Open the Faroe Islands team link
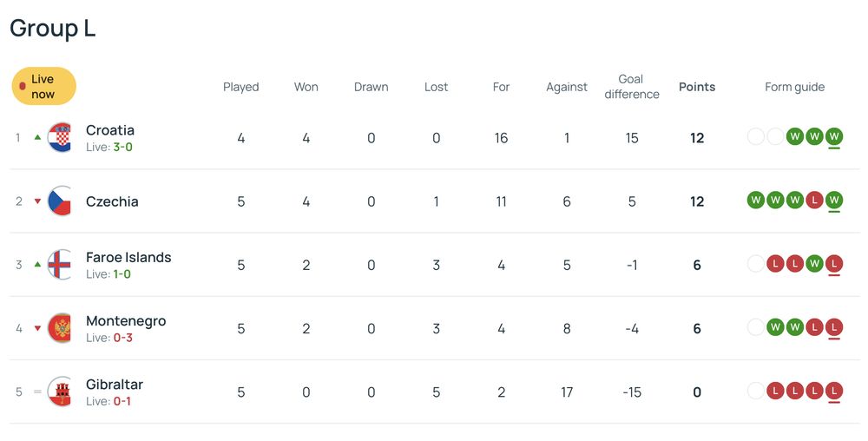The height and width of the screenshot is (441, 868). (x=128, y=257)
